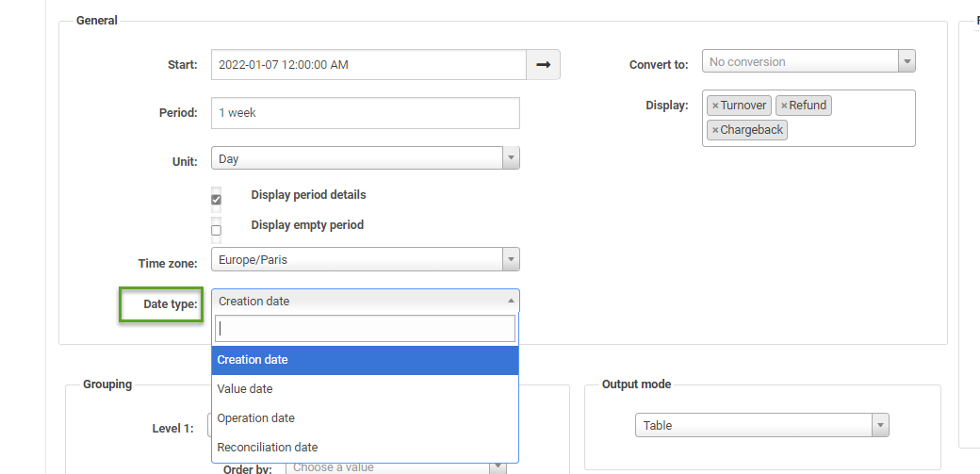The width and height of the screenshot is (980, 474).
Task: Choose Value date from the list
Action: pyautogui.click(x=365, y=389)
